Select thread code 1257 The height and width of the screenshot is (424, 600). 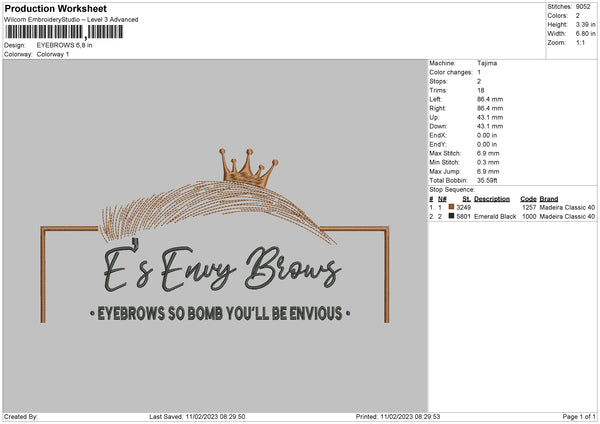[x=529, y=207]
